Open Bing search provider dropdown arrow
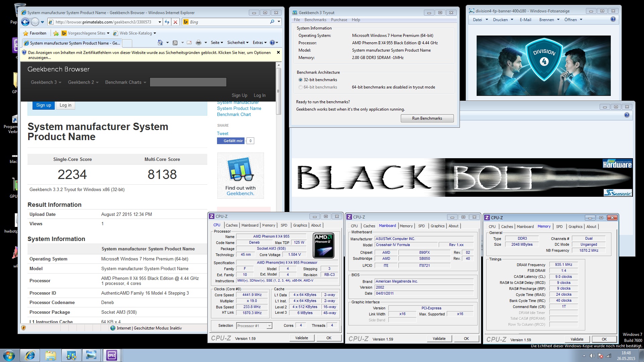The width and height of the screenshot is (644, 362). tap(279, 22)
